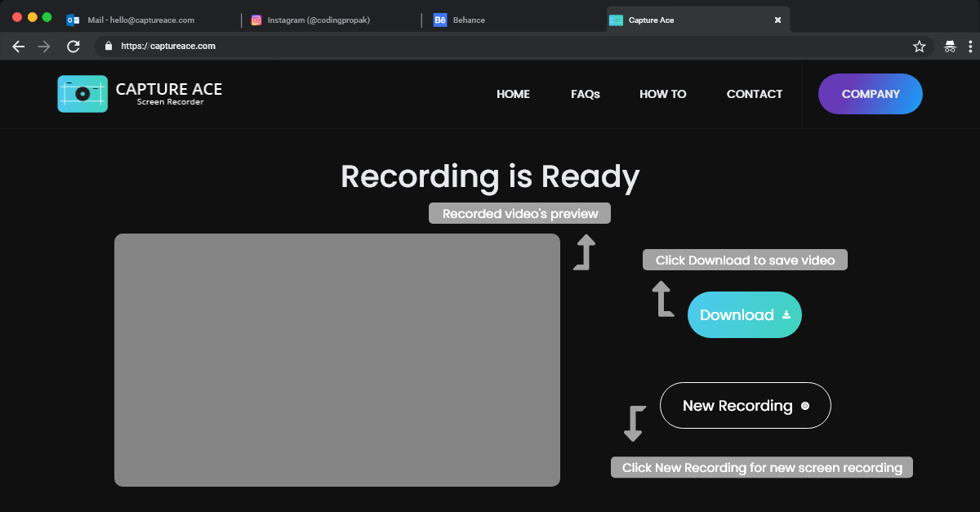Click the incognito profile icon
The height and width of the screenshot is (512, 980).
[950, 47]
